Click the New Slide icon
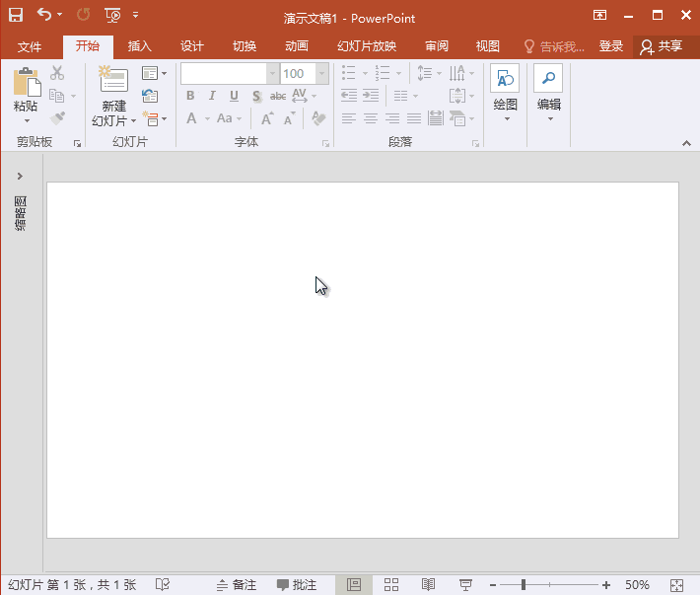The width and height of the screenshot is (700, 595). (113, 81)
